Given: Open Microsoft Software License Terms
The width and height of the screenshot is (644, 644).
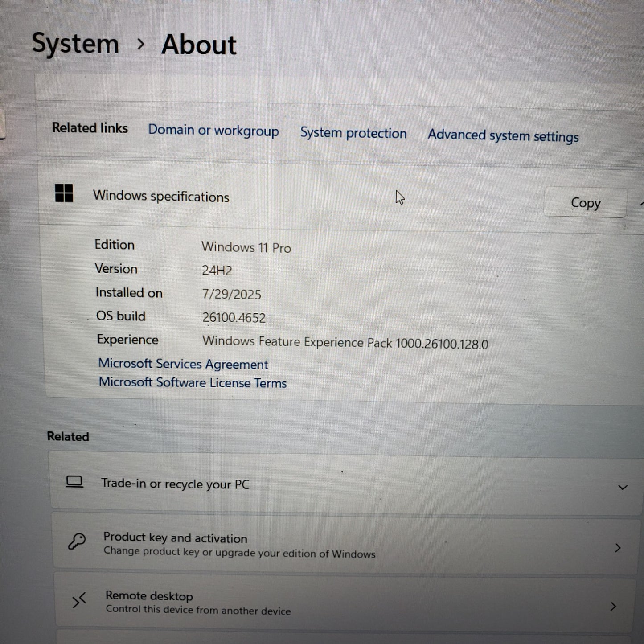Looking at the screenshot, I should pos(193,382).
